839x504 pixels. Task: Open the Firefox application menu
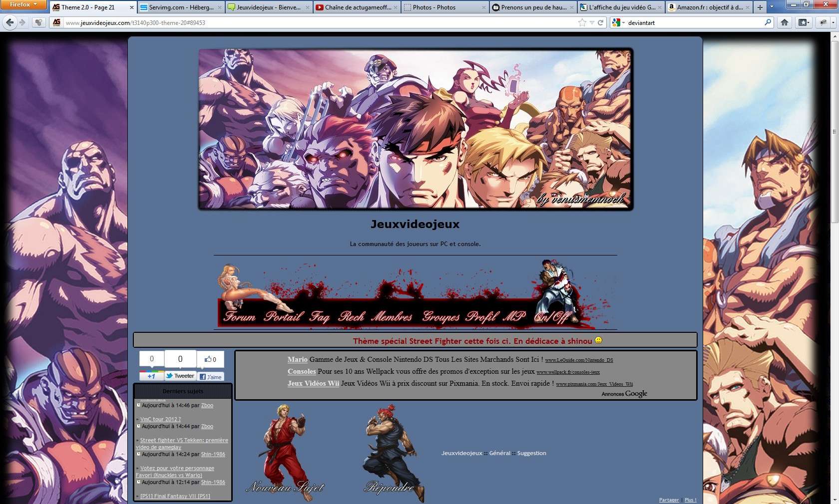point(23,4)
